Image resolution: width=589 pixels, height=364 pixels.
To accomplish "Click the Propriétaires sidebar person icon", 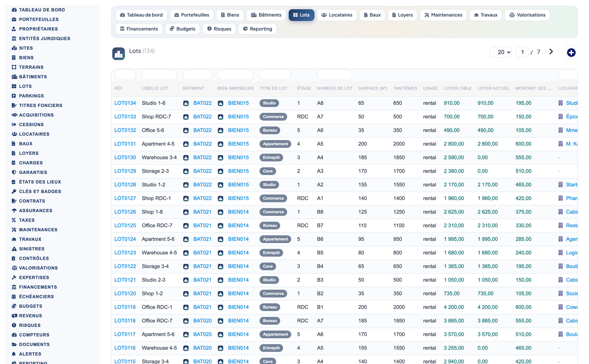I will point(14,29).
